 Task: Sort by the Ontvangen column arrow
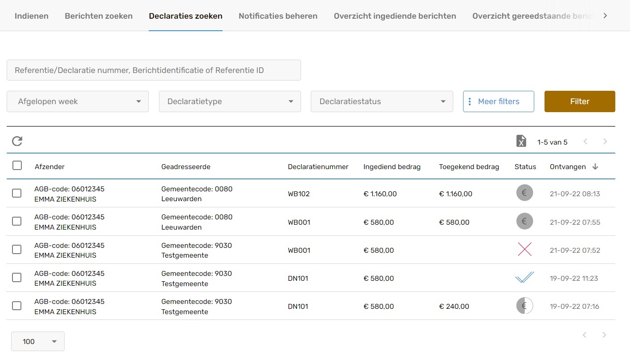tap(595, 167)
